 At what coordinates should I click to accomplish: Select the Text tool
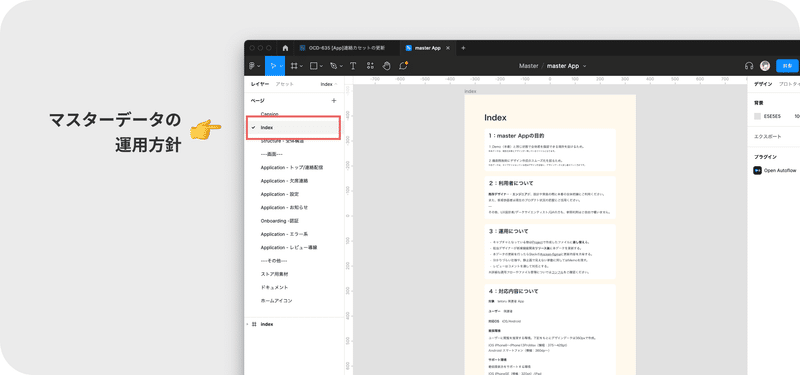click(x=353, y=66)
